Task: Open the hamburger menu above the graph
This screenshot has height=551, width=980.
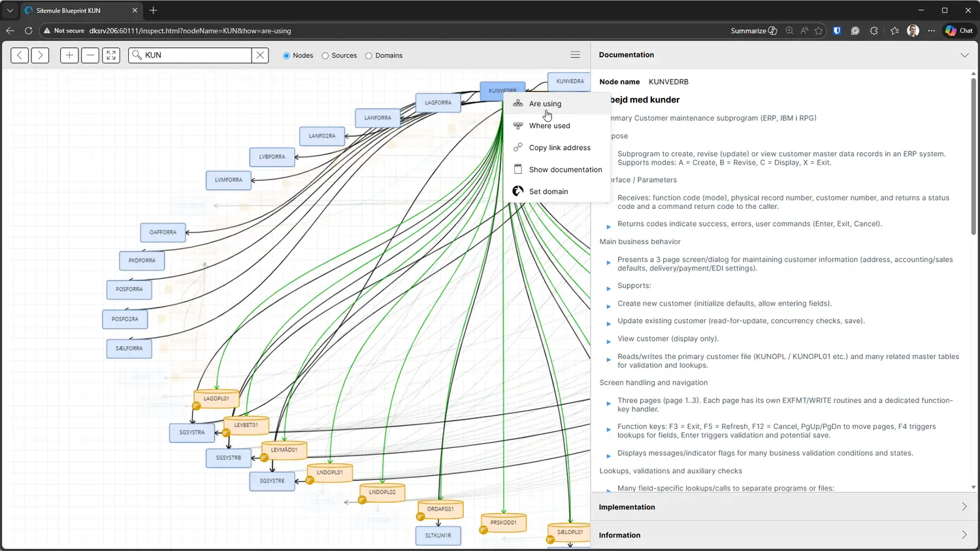Action: (x=575, y=55)
